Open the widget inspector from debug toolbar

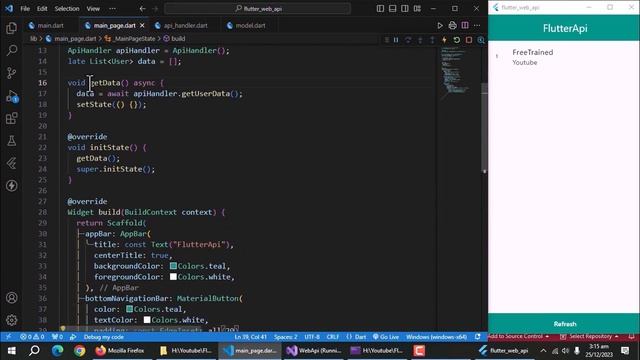481,40
